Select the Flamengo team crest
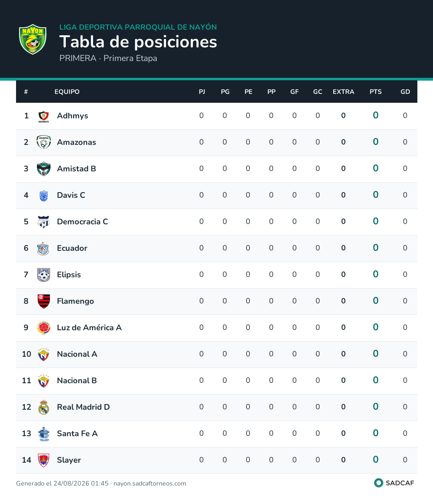The width and height of the screenshot is (433, 504). point(44,301)
